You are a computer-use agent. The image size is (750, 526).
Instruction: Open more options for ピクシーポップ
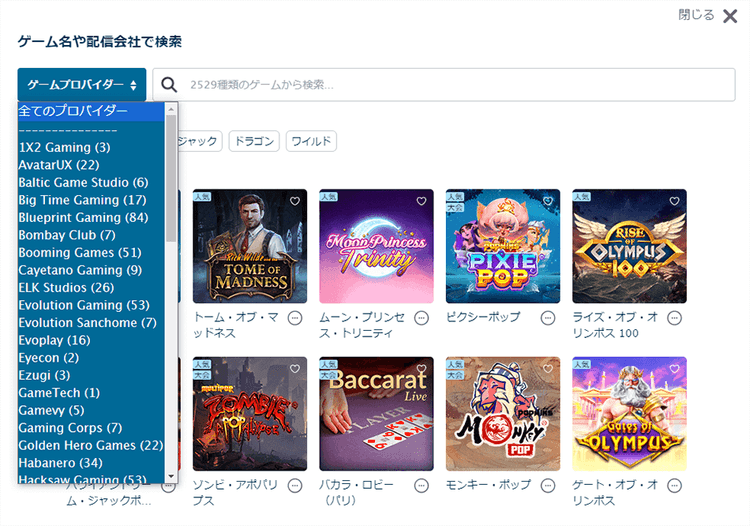click(548, 318)
